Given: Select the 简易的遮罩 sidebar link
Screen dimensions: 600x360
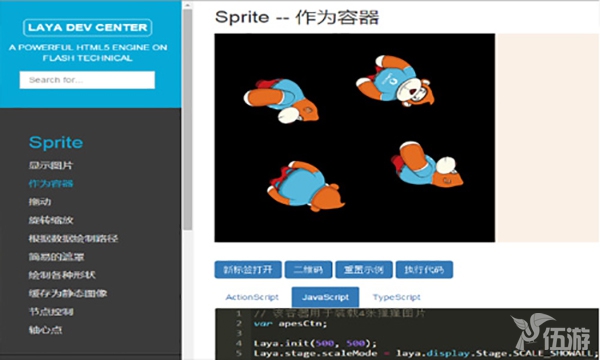Looking at the screenshot, I should [x=56, y=257].
